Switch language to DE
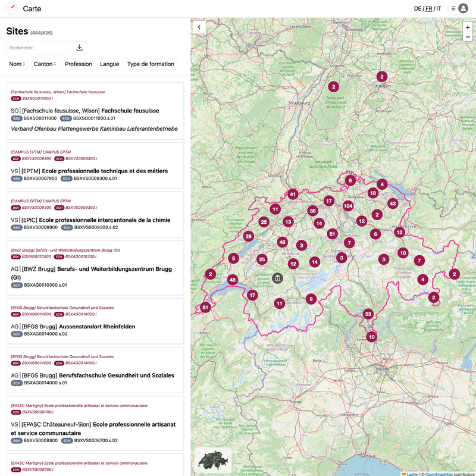Screen dimensions: 476x476 tap(419, 8)
